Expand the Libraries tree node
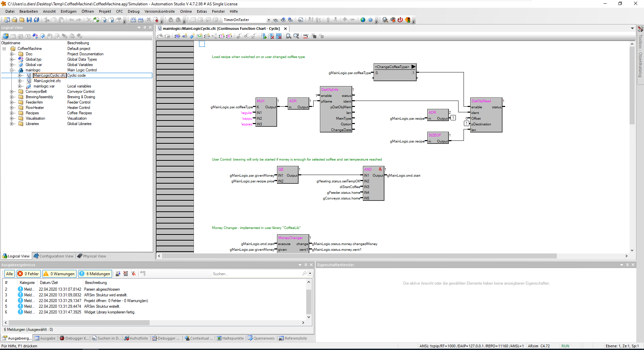Viewport: 644px width, 350px height. point(12,124)
